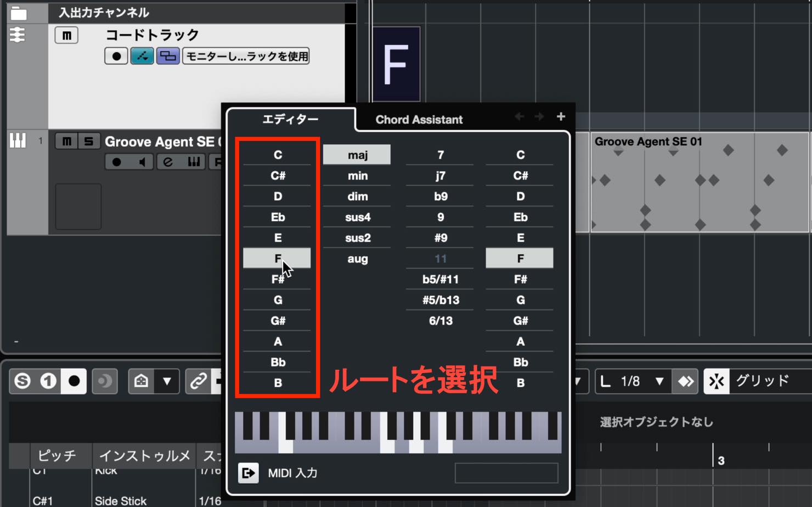This screenshot has height=507, width=812.
Task: Set bass note to D in the bass column
Action: pos(520,196)
